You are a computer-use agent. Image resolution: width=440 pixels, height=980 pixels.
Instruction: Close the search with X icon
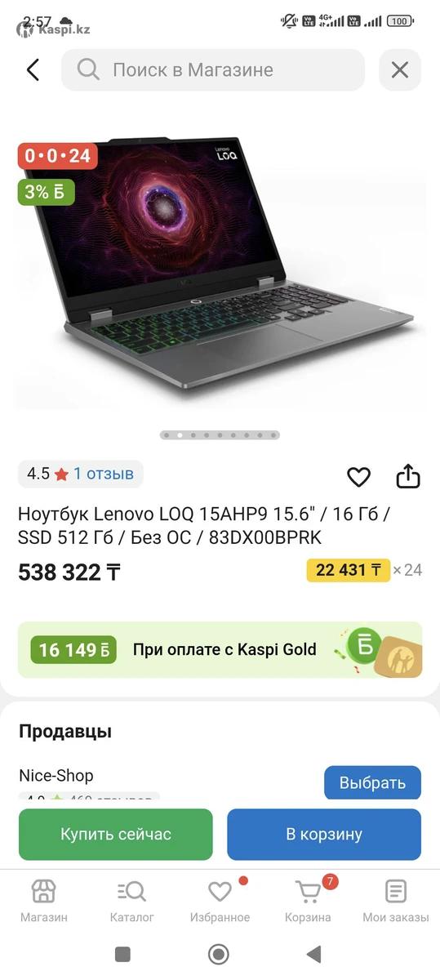click(400, 70)
